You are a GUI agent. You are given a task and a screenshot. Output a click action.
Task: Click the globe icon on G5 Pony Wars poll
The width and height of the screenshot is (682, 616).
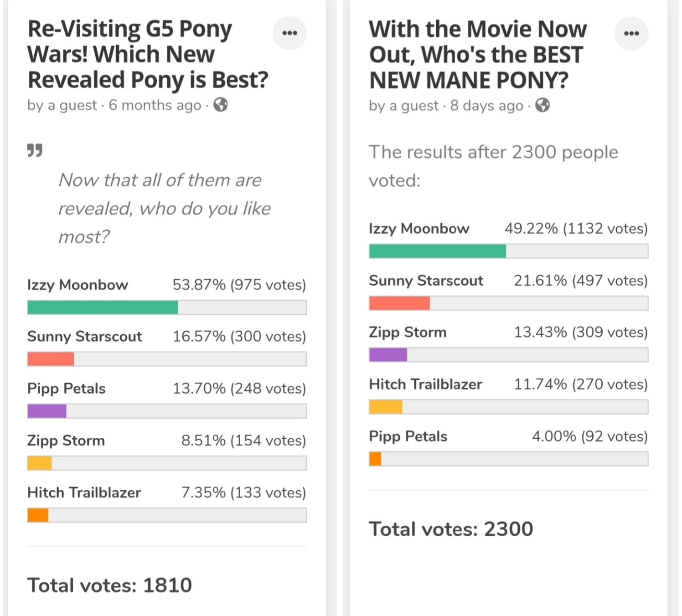click(221, 105)
